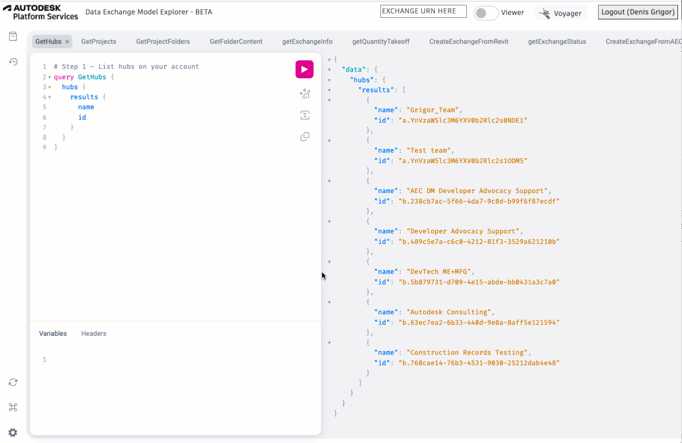Collapse the Construction Records Testing object

[329, 343]
